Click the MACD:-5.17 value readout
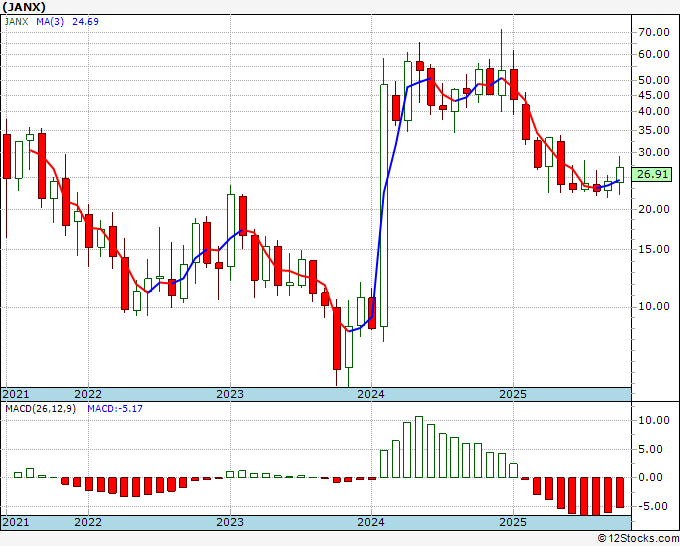Viewport: 680px width, 546px height. (x=114, y=409)
